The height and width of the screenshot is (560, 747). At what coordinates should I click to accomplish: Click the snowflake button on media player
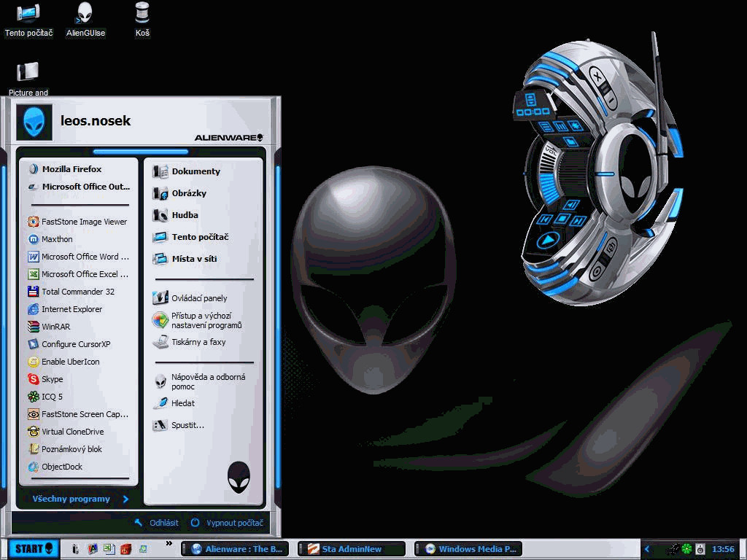click(575, 125)
